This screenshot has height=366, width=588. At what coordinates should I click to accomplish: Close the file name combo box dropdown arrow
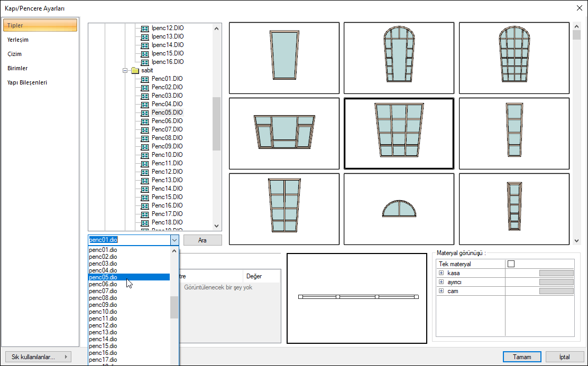click(174, 240)
